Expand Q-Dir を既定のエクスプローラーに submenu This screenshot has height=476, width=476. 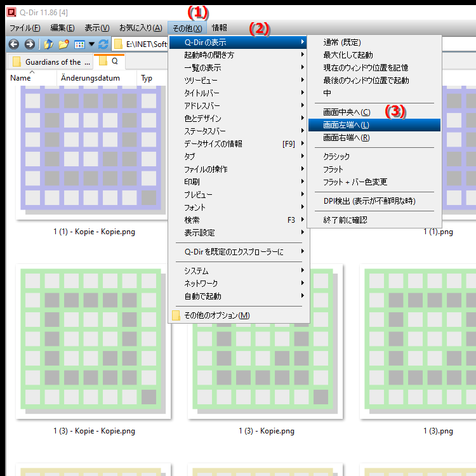pyautogui.click(x=238, y=252)
